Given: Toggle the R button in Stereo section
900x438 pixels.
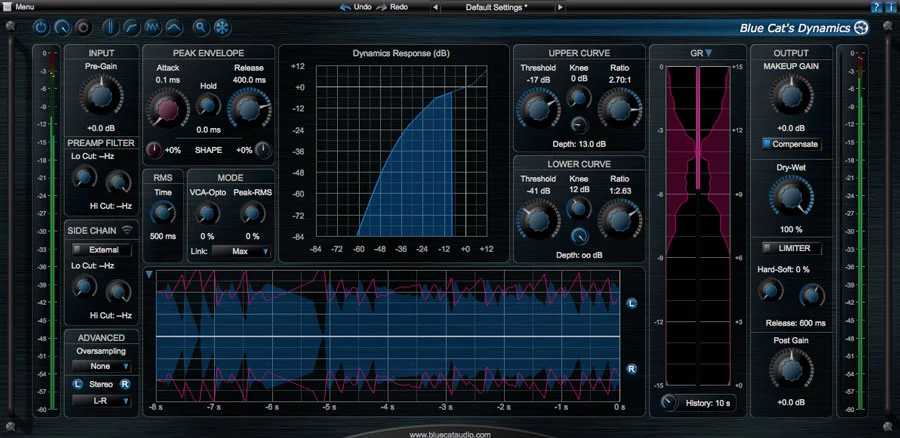Looking at the screenshot, I should [125, 384].
